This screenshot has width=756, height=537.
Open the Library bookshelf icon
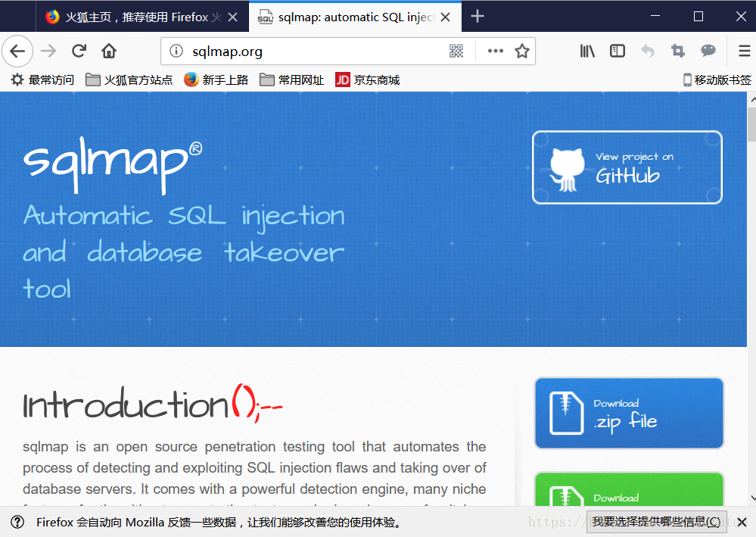587,51
